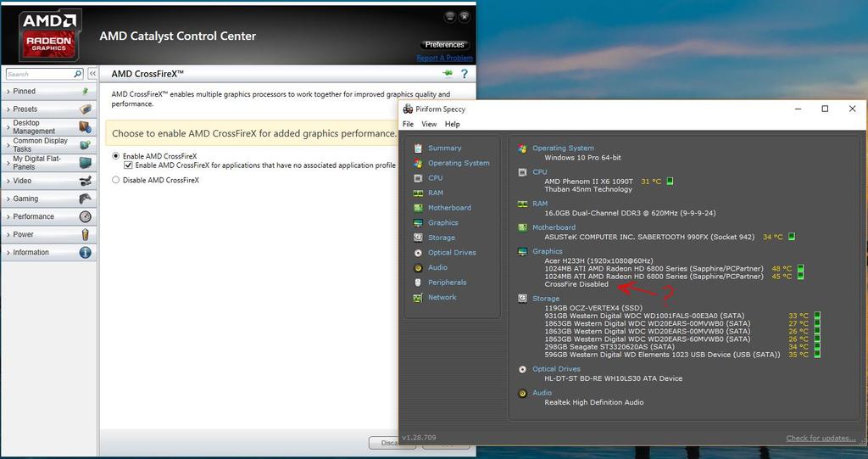Image resolution: width=868 pixels, height=459 pixels.
Task: Expand the Pinned section arrow
Action: 8,92
